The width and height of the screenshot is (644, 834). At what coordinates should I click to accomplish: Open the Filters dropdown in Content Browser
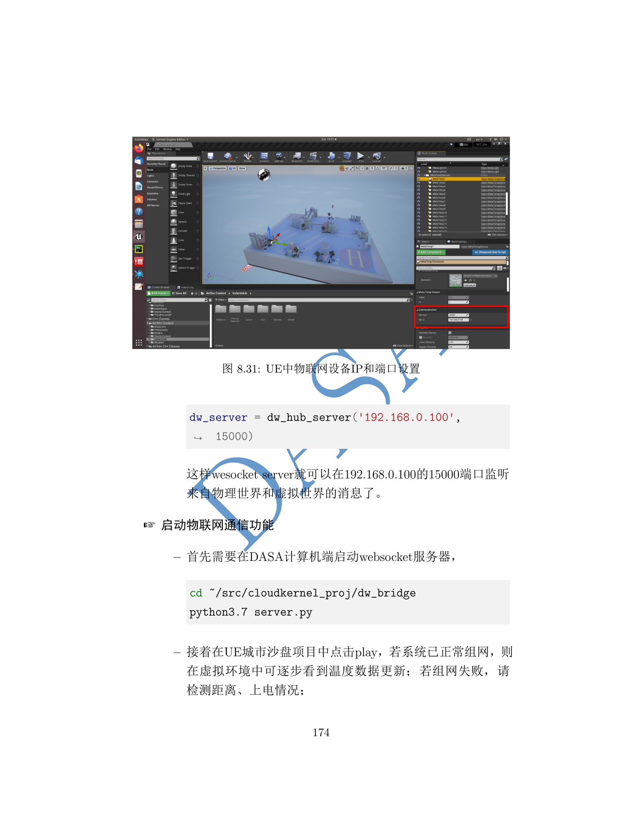221,300
